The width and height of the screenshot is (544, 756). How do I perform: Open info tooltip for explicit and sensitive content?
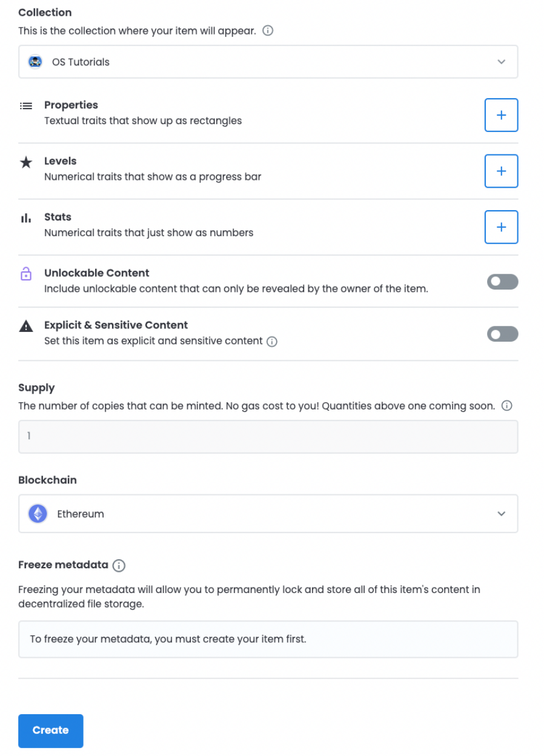[272, 342]
